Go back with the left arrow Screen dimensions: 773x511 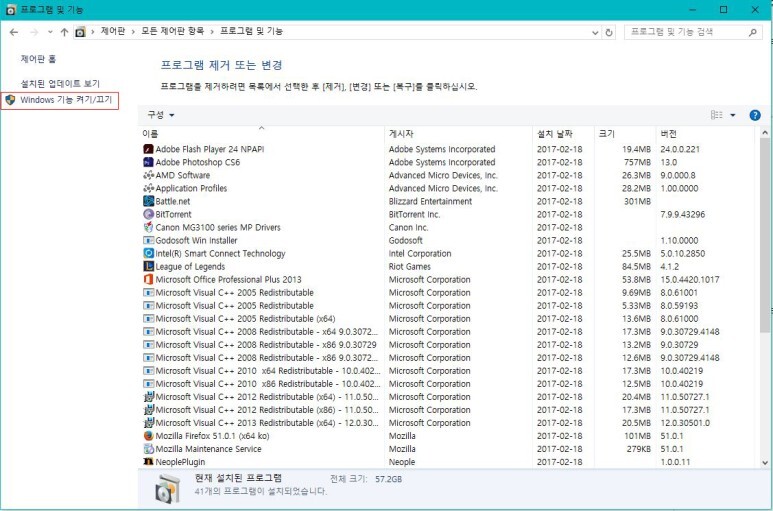(x=14, y=33)
